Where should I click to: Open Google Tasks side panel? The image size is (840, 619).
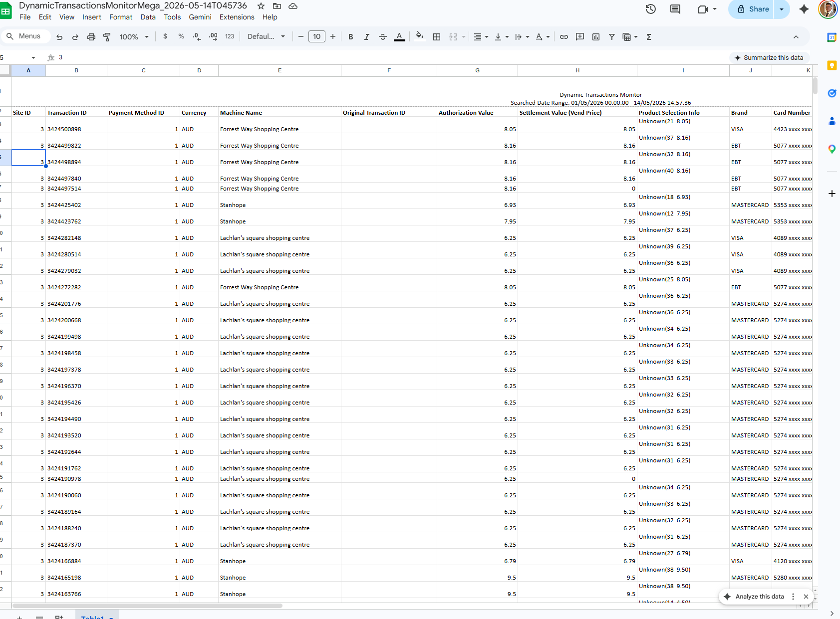832,93
